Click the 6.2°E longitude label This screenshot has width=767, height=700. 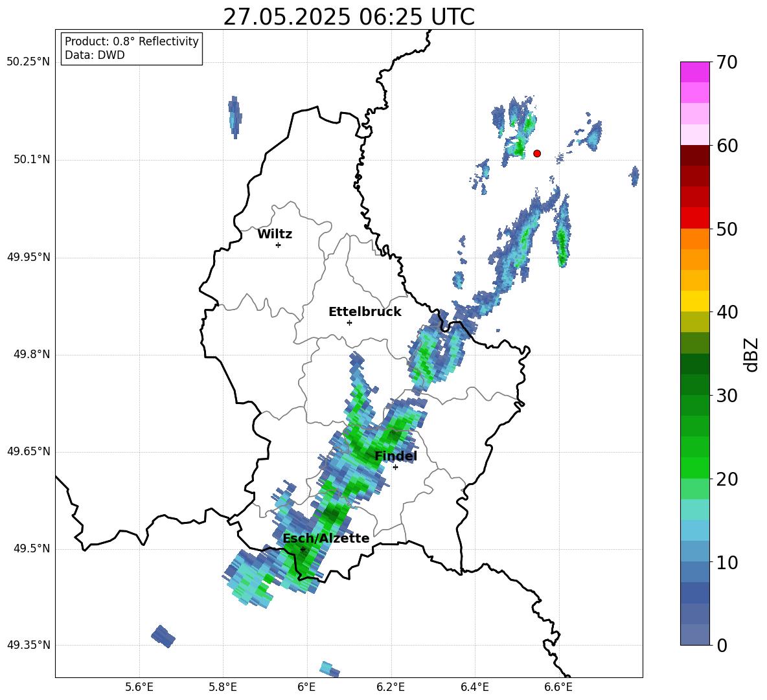pos(391,688)
